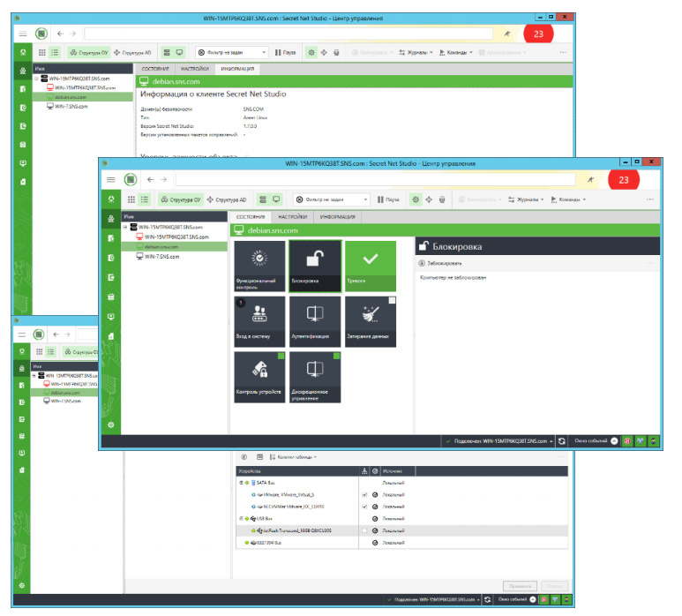Uncheck the box for the VMware_Virtual_S device

364,494
